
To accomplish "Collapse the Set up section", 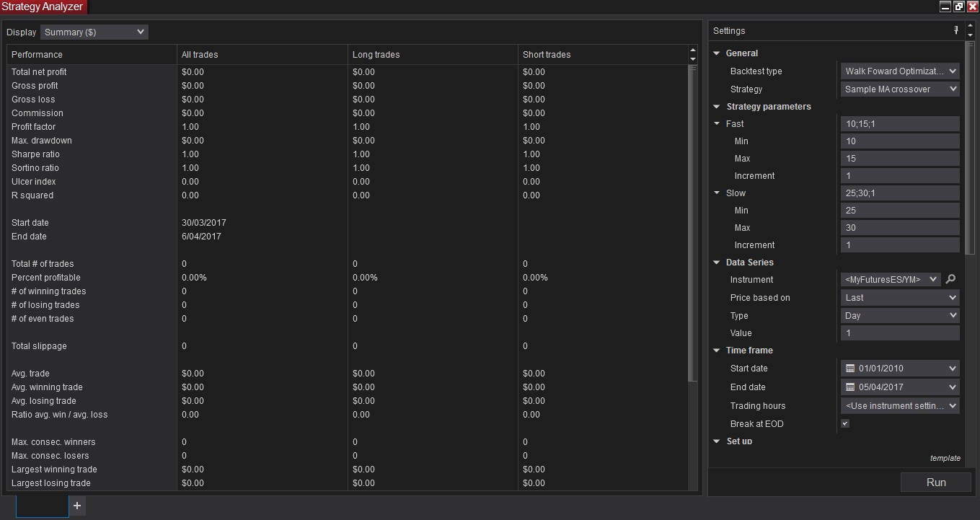I will [x=717, y=441].
